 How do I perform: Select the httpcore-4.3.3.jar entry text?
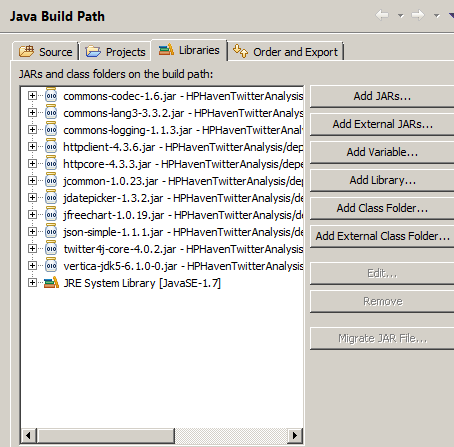(183, 164)
